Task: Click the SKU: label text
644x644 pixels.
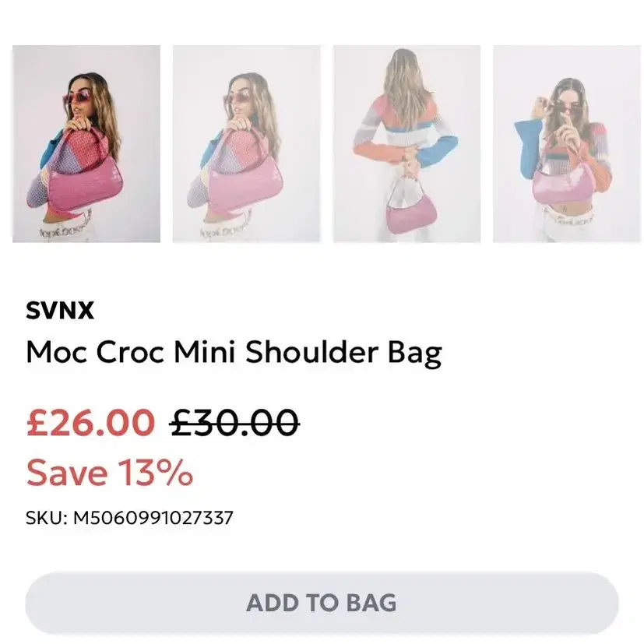Action: coord(47,518)
